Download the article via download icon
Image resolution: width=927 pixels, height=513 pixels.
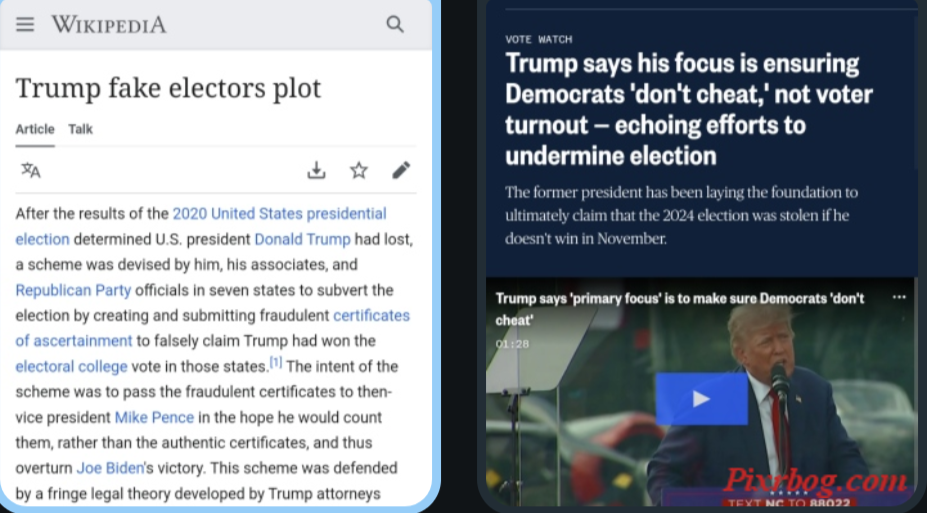tap(316, 170)
